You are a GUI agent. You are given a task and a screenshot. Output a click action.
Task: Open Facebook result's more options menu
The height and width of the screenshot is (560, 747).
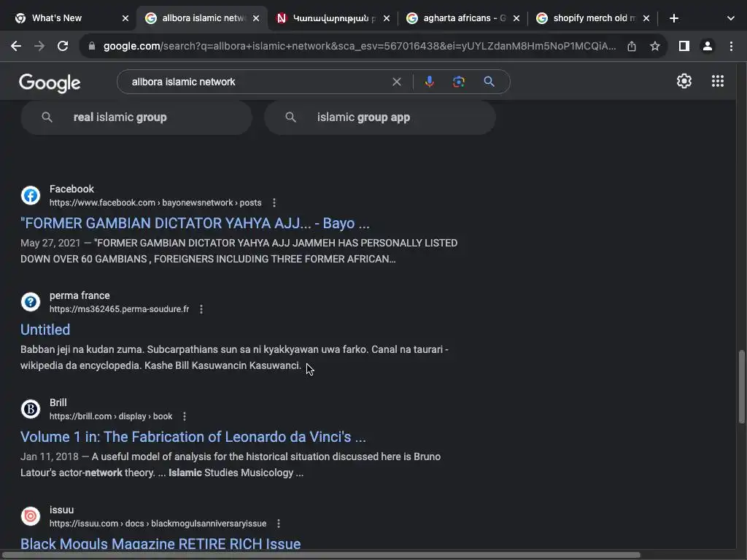(274, 203)
